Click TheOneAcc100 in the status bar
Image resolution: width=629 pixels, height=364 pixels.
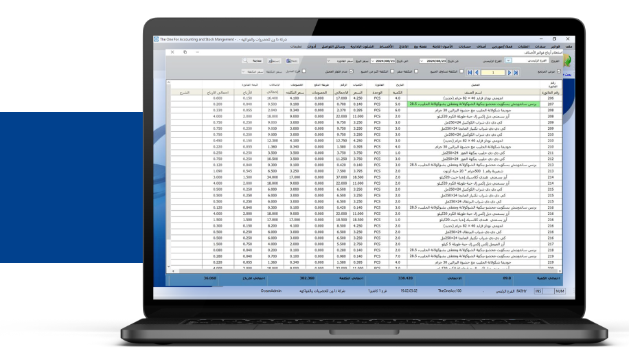click(x=450, y=291)
